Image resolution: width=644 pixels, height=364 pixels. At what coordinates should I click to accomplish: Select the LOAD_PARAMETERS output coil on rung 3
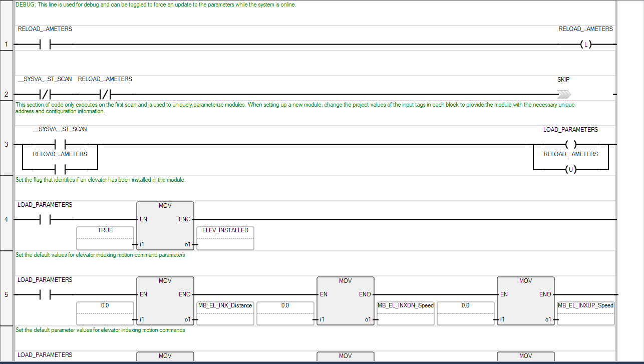[x=570, y=145]
